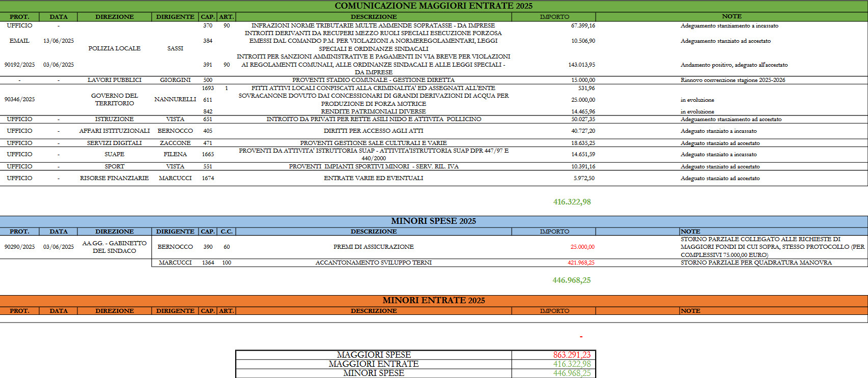The image size is (868, 378).
Task: Select description PROVENTI GESTIONE SALE CULTURALI E VARIE
Action: tap(373, 143)
